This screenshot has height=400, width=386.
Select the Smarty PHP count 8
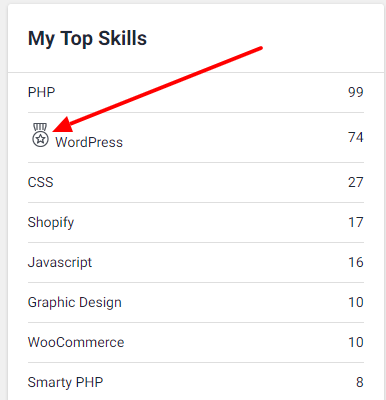click(x=359, y=382)
